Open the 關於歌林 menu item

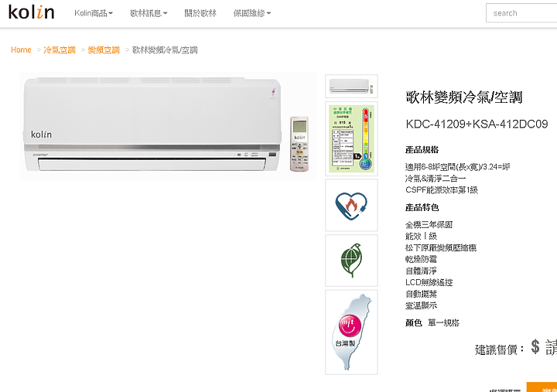pyautogui.click(x=200, y=13)
